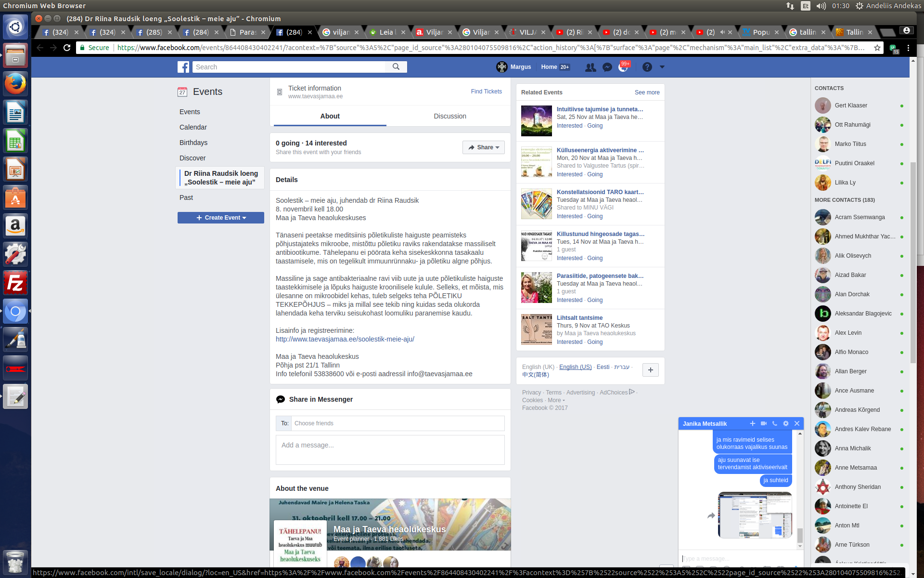Open Amazon icon in the launcher
Screen dimensions: 924x578
coord(15,226)
